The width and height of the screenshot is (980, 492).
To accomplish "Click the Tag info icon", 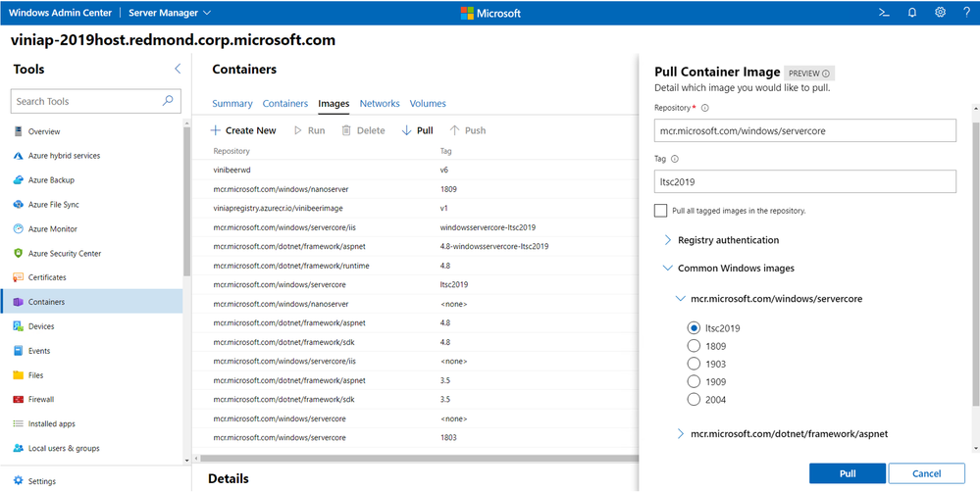I will point(675,159).
